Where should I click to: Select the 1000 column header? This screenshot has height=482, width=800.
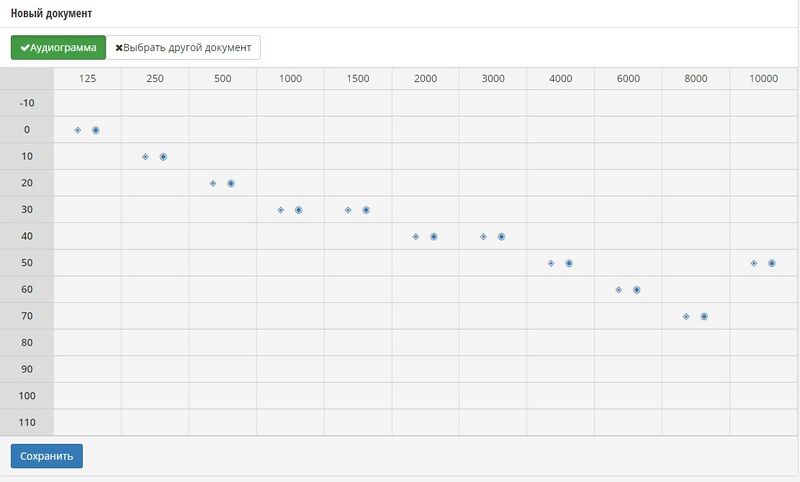tap(290, 79)
